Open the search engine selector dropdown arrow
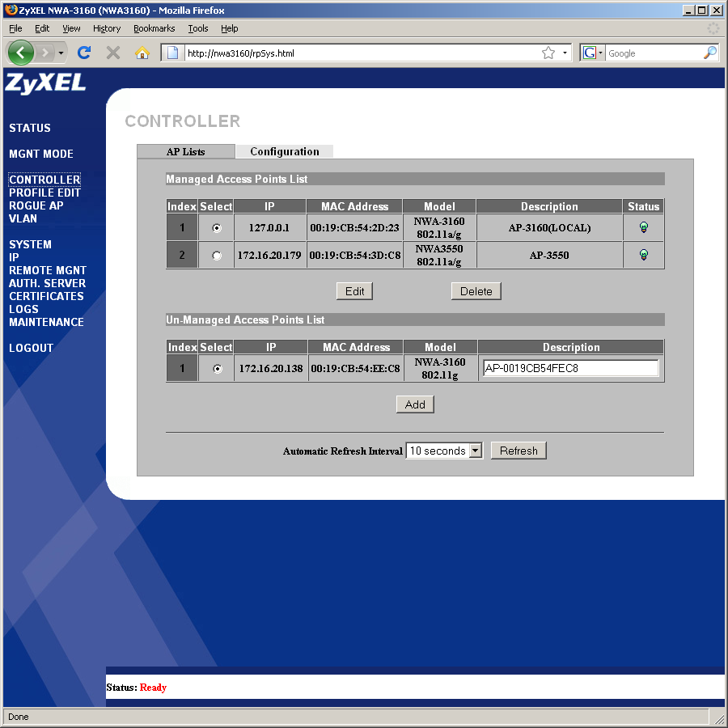This screenshot has height=728, width=728. click(x=600, y=53)
